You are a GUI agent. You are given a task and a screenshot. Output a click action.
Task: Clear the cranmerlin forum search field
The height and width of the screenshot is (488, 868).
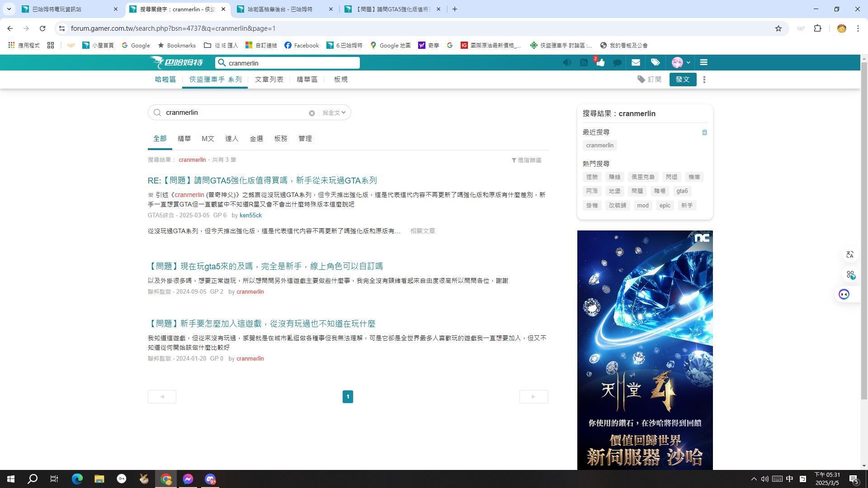click(x=311, y=113)
